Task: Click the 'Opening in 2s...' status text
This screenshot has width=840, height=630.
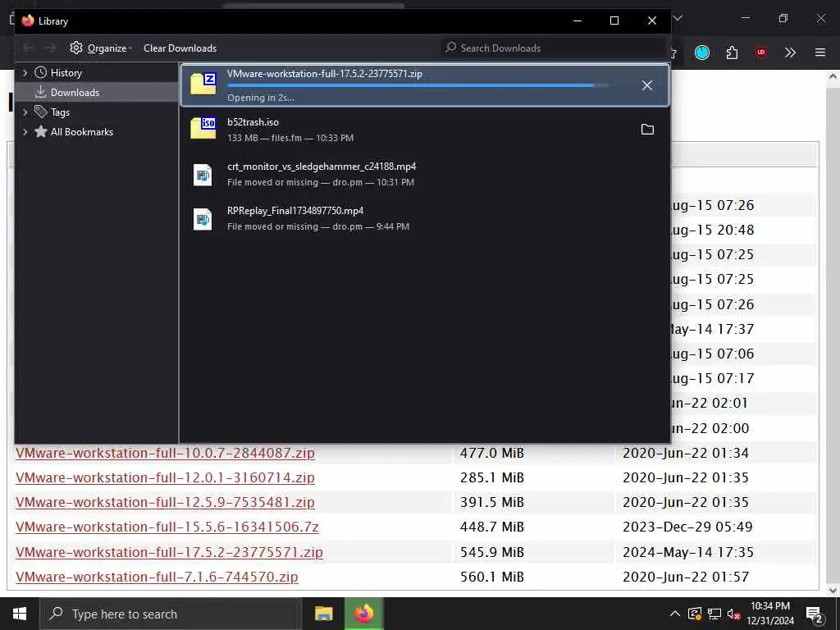Action: [260, 98]
